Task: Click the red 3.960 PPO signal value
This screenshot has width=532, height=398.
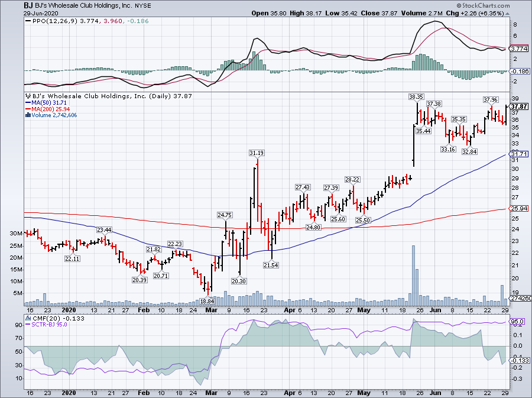Action: pos(113,21)
